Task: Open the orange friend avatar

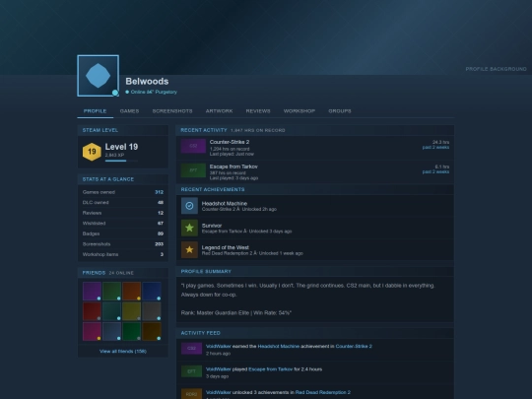Action: [x=132, y=291]
